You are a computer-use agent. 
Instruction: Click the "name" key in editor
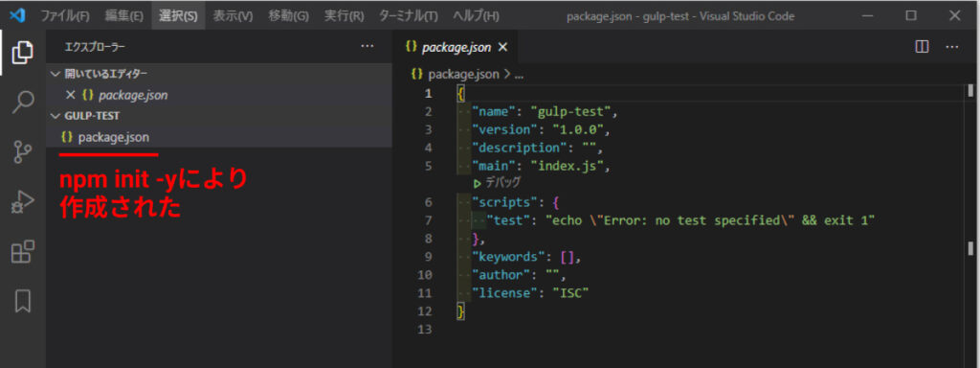tap(494, 112)
